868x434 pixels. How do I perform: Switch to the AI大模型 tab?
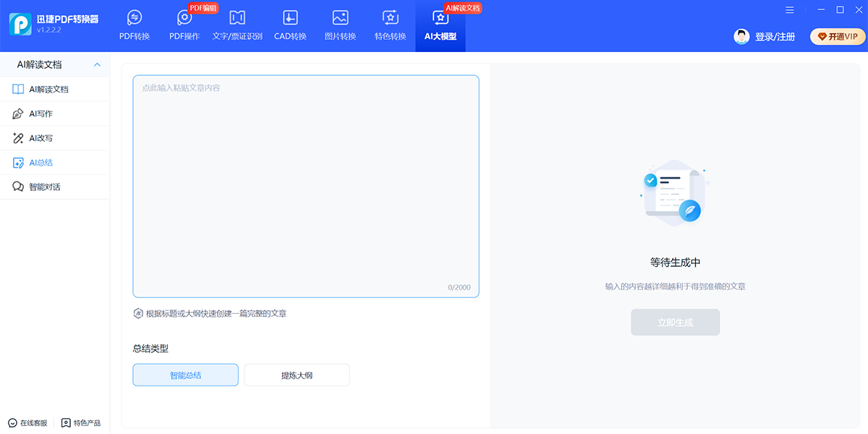click(440, 26)
